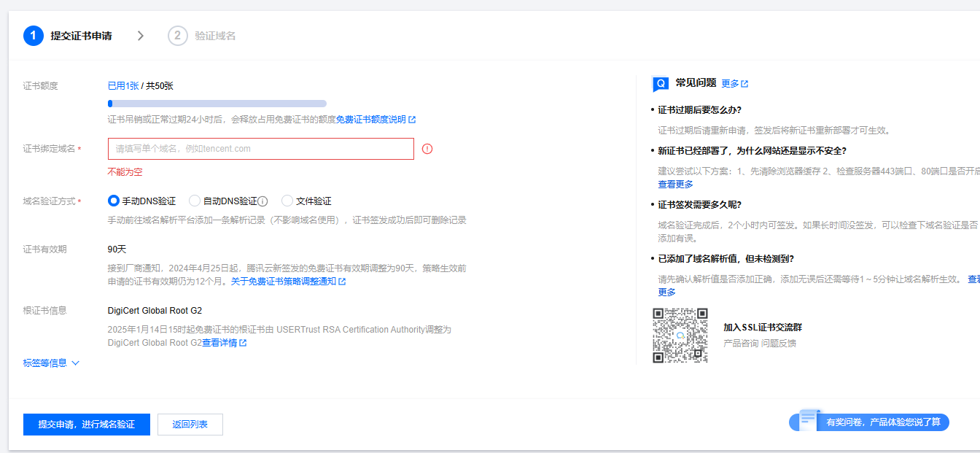The width and height of the screenshot is (980, 453).
Task: Click FAQ 证书签发需要多久呢?
Action: click(699, 205)
